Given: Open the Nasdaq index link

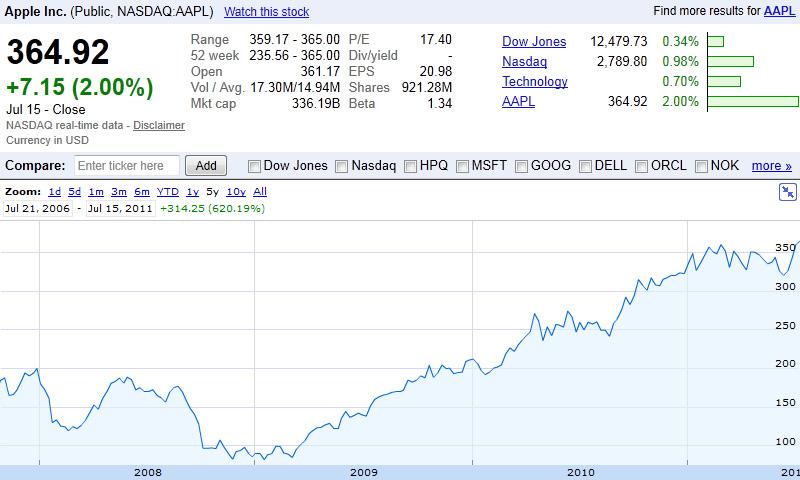Looking at the screenshot, I should tap(524, 61).
